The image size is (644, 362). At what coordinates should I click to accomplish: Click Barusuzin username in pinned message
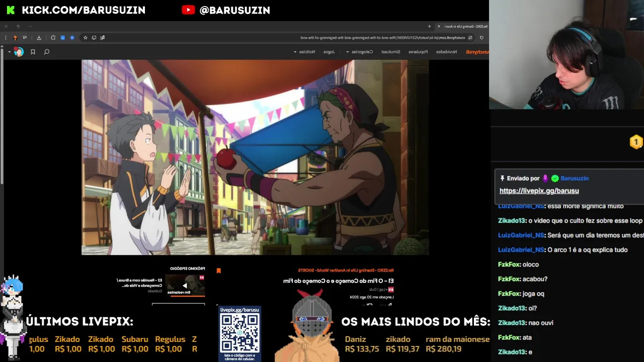click(575, 178)
